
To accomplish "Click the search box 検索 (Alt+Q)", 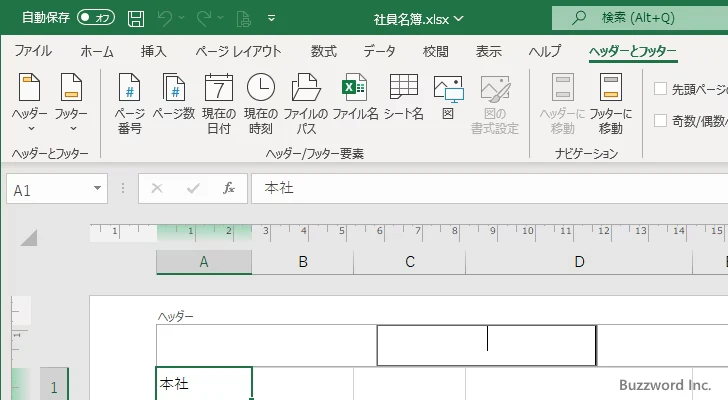I will point(640,18).
